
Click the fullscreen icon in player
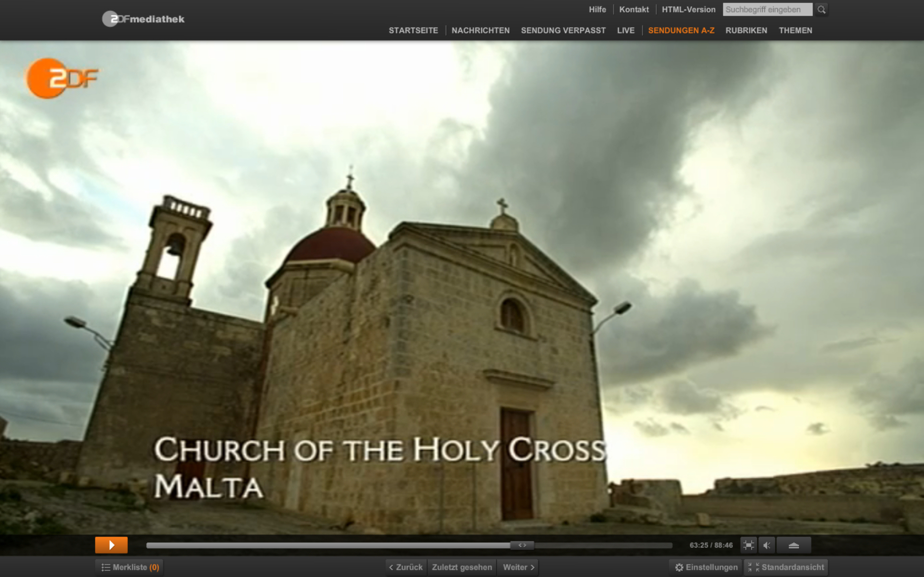click(x=748, y=545)
